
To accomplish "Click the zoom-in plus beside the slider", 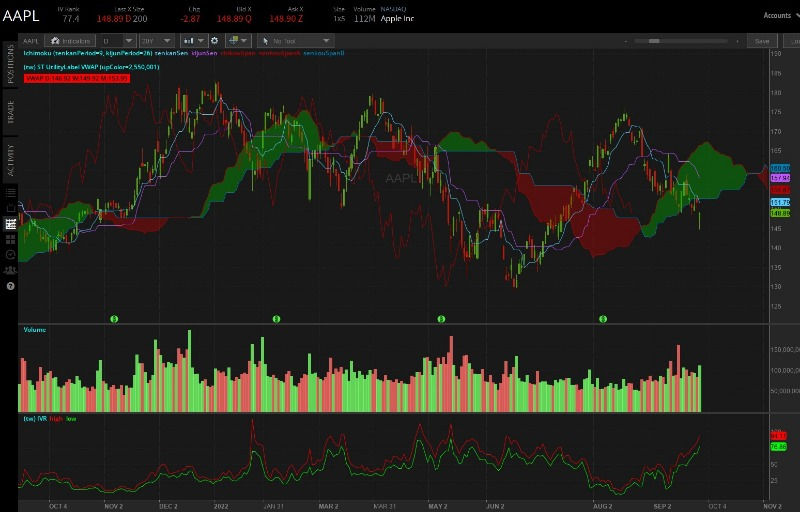I will 737,41.
